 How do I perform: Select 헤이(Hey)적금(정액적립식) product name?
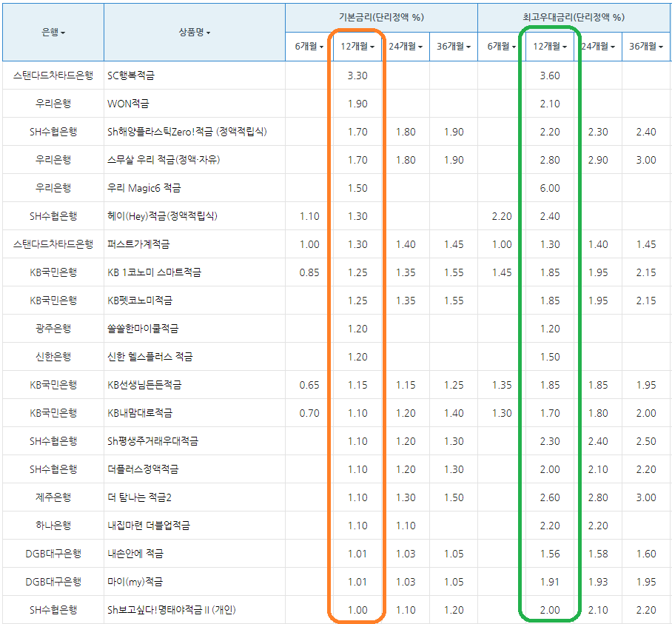click(162, 216)
